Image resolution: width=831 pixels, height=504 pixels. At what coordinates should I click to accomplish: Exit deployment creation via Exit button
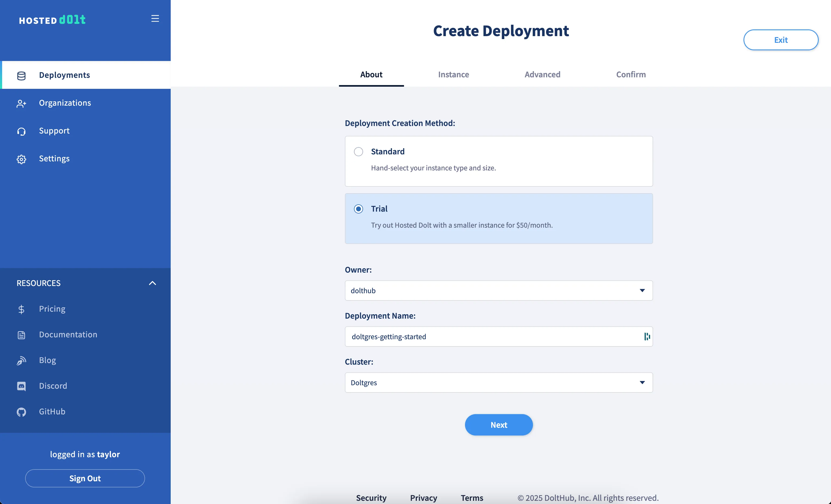(x=780, y=40)
